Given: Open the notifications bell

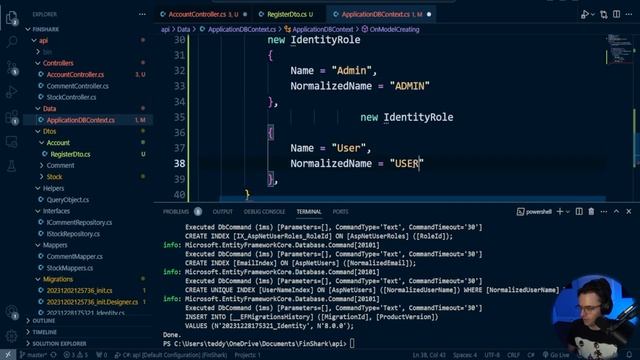Looking at the screenshot, I should (629, 355).
